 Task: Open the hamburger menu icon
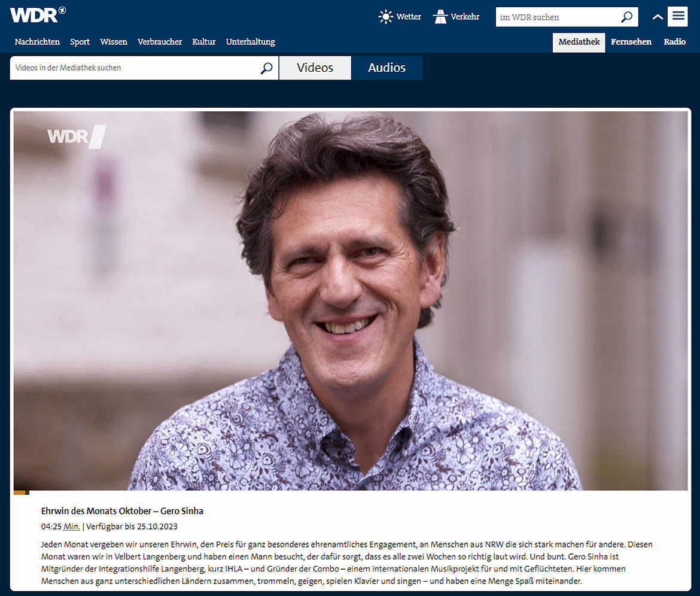coord(678,17)
